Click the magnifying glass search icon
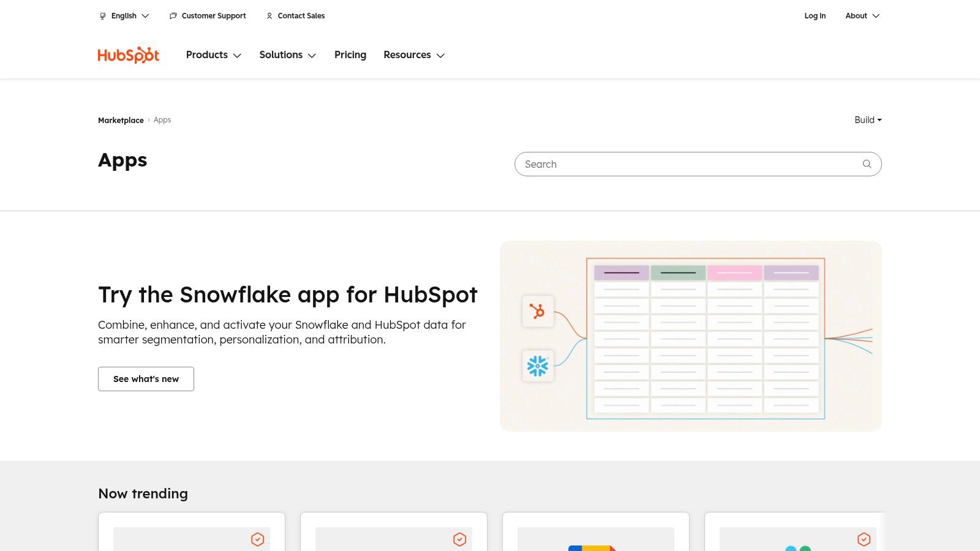Screen dimensions: 980x551 click(867, 164)
